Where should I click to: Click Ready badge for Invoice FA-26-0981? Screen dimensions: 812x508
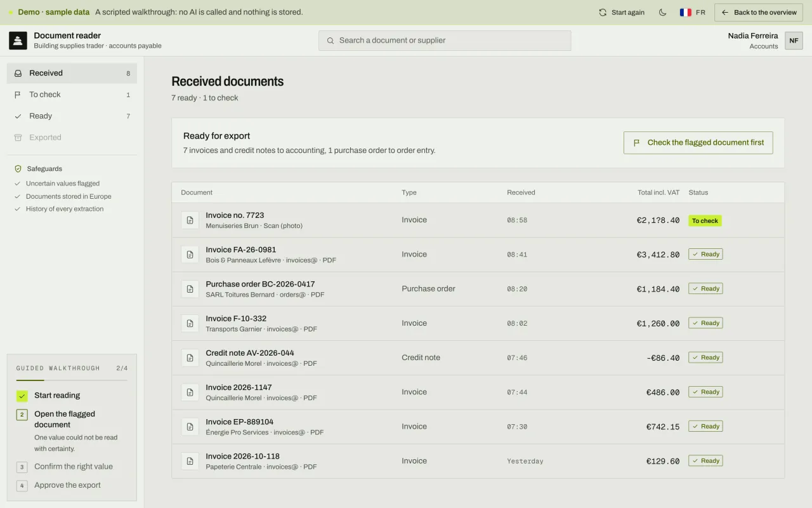705,254
